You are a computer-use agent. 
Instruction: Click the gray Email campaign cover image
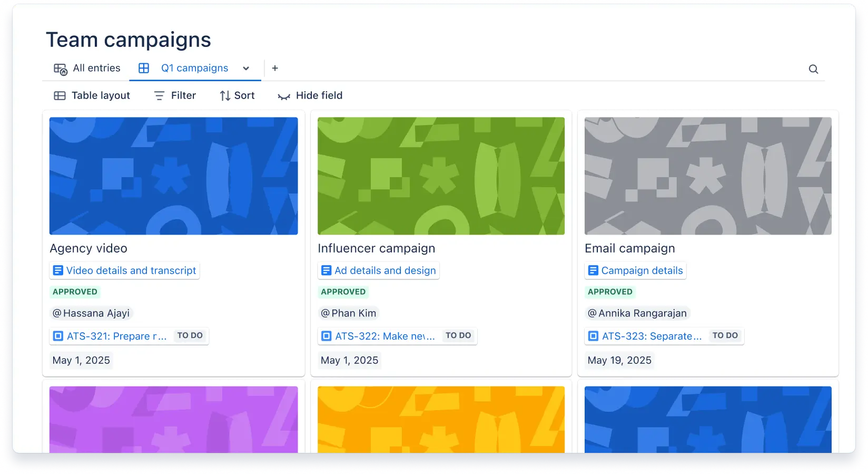tap(708, 176)
